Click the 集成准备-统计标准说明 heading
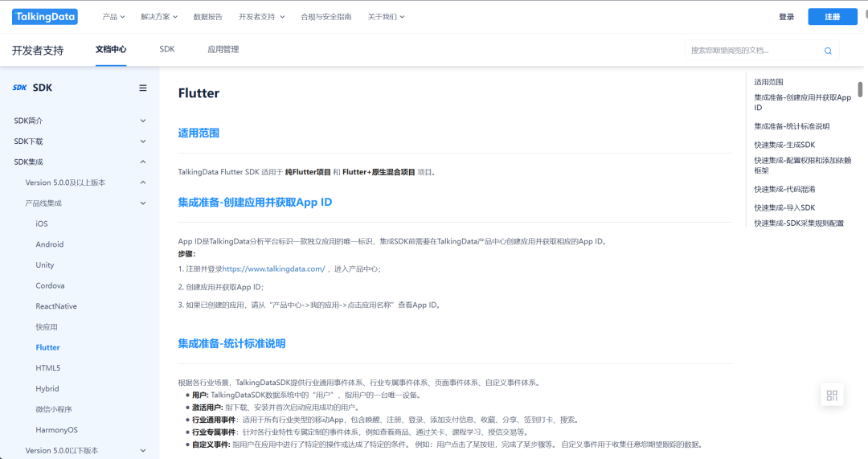Viewport: 868px width, 459px height. [231, 343]
